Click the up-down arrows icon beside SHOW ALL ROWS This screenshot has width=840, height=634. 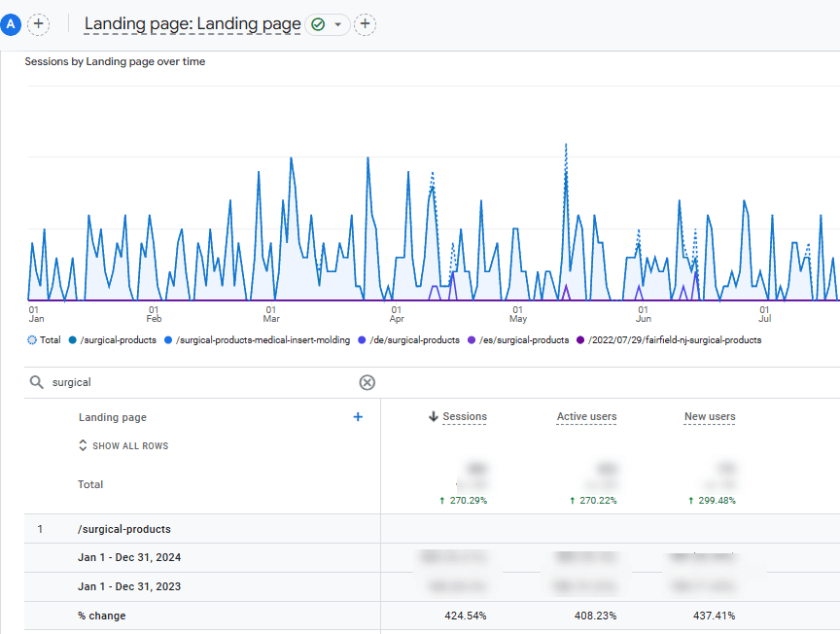83,446
